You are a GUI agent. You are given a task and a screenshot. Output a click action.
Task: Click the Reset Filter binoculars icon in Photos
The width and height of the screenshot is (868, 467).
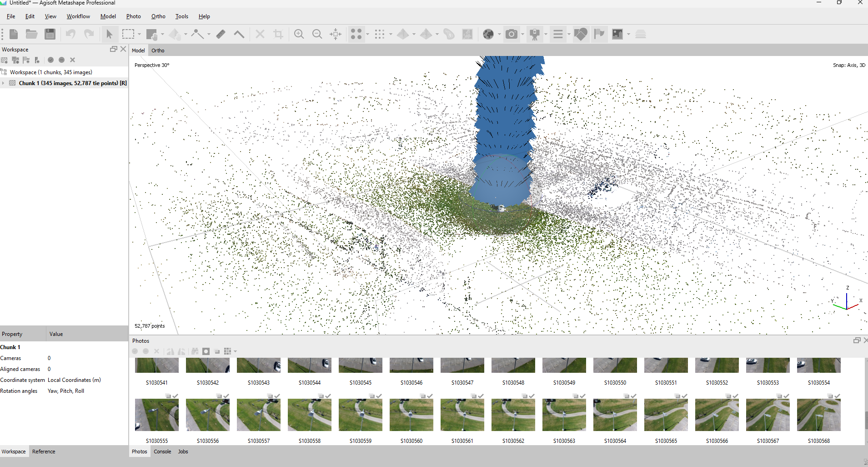click(195, 351)
